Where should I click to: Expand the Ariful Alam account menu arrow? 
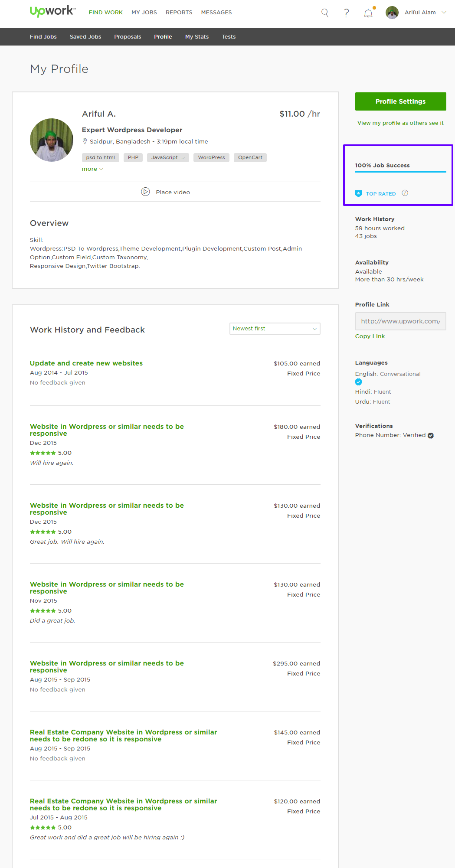point(444,13)
